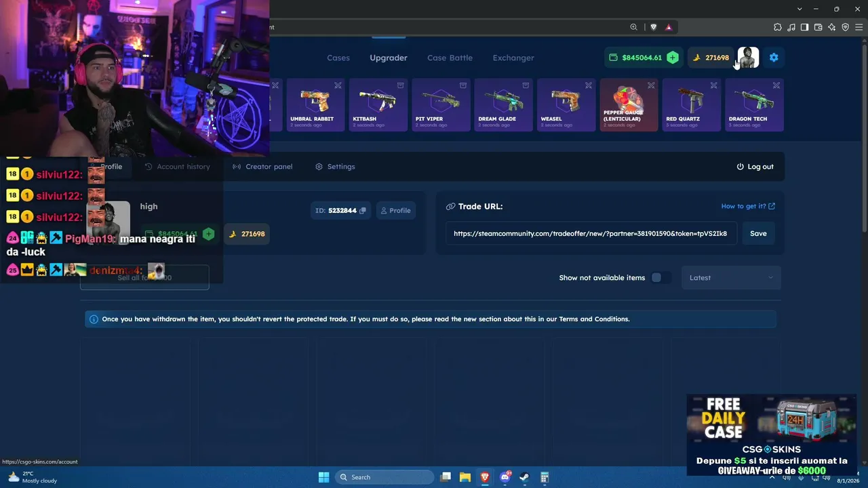This screenshot has height=488, width=868.
Task: Expand the Latest sort dropdown
Action: (x=731, y=278)
